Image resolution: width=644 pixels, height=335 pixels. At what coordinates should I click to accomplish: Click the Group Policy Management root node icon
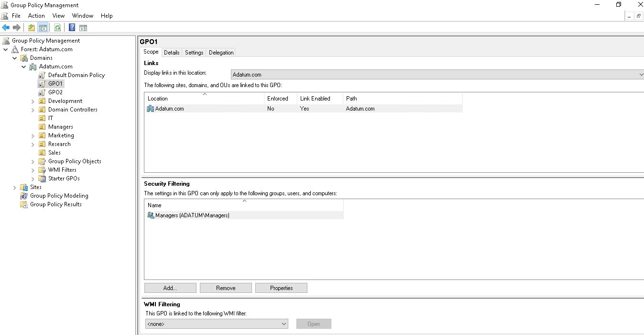(x=6, y=41)
